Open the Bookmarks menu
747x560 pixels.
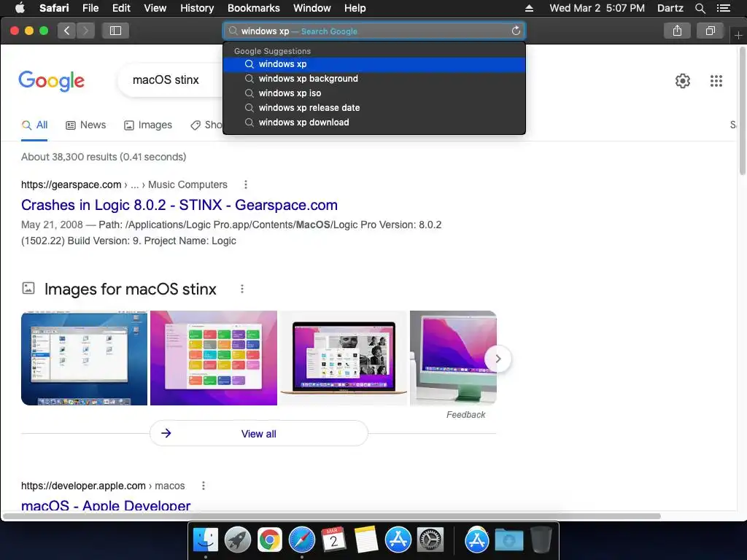point(253,8)
